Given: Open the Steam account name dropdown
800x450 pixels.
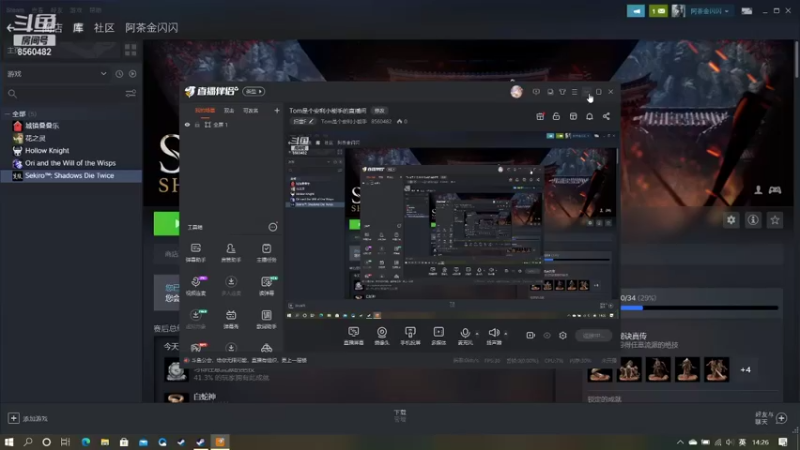Looking at the screenshot, I should pyautogui.click(x=709, y=11).
